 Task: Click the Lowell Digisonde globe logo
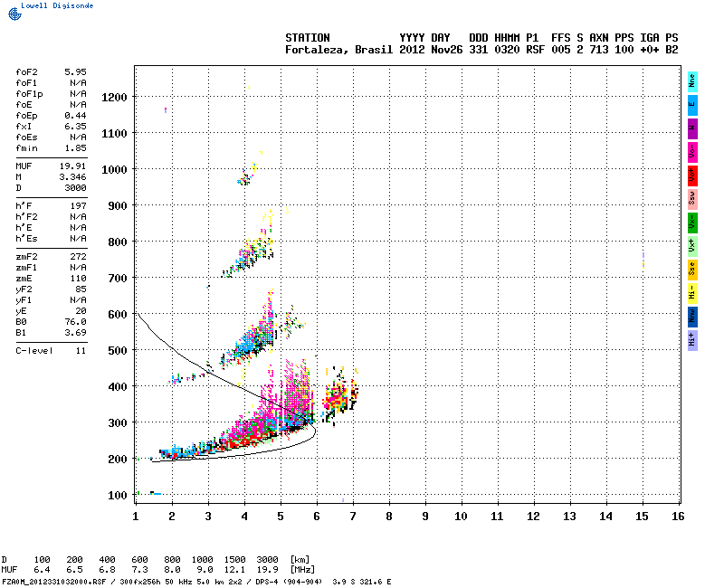coord(14,14)
